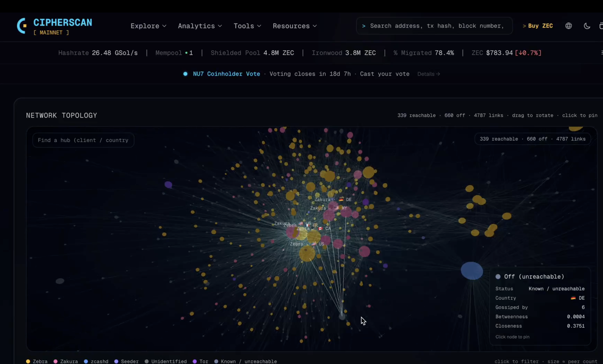Click the % Migrated 78.4% stat
603x364 pixels.
point(424,53)
